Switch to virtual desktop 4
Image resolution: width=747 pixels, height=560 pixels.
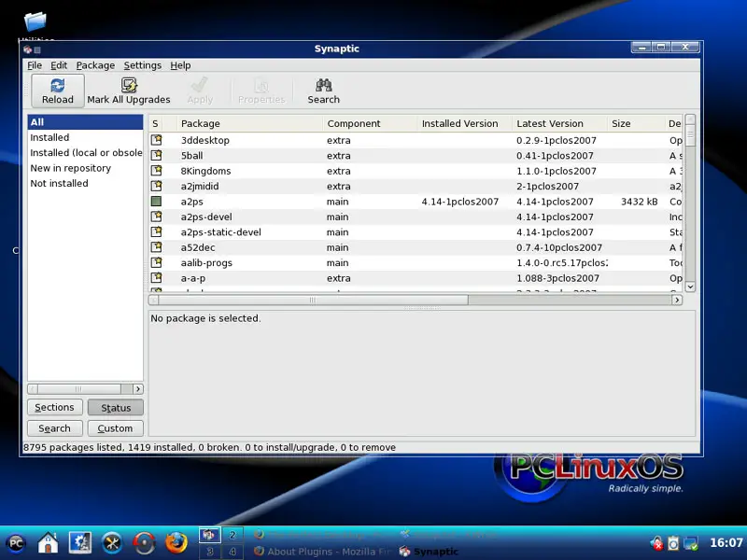[233, 552]
